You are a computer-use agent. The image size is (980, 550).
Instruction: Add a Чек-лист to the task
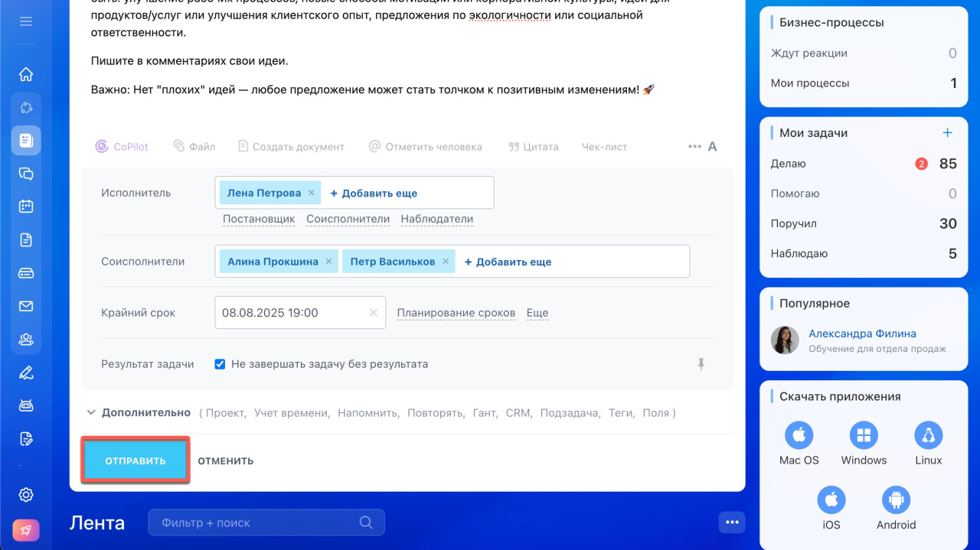tap(604, 147)
